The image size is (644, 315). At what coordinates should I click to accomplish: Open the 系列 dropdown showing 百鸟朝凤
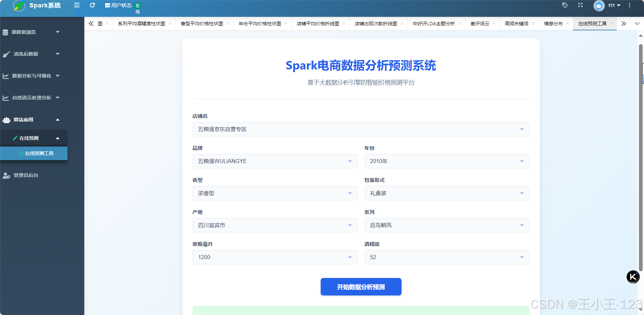click(x=447, y=225)
